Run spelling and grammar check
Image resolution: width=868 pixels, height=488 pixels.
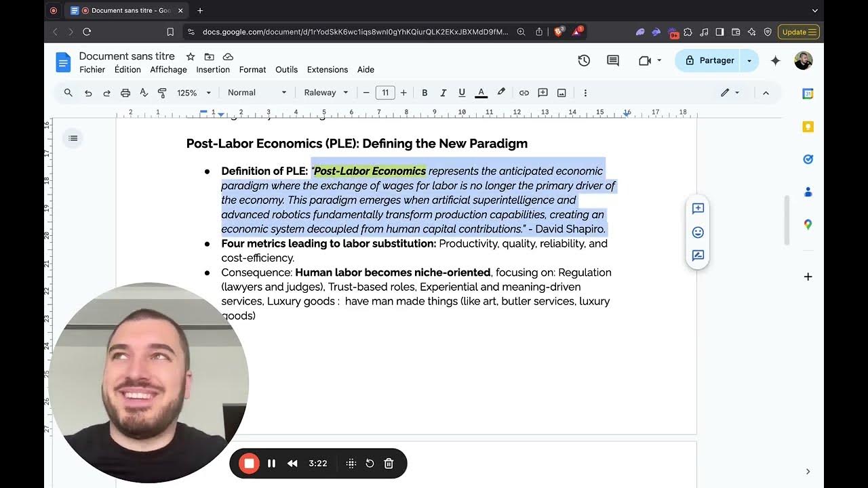coord(144,93)
